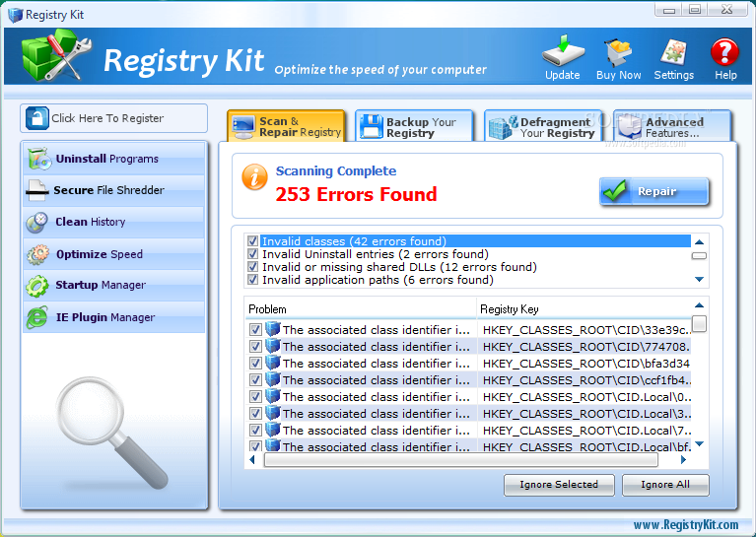Uncheck the problem row for CID.Local\7
Screen dimensions: 756x537
point(255,430)
